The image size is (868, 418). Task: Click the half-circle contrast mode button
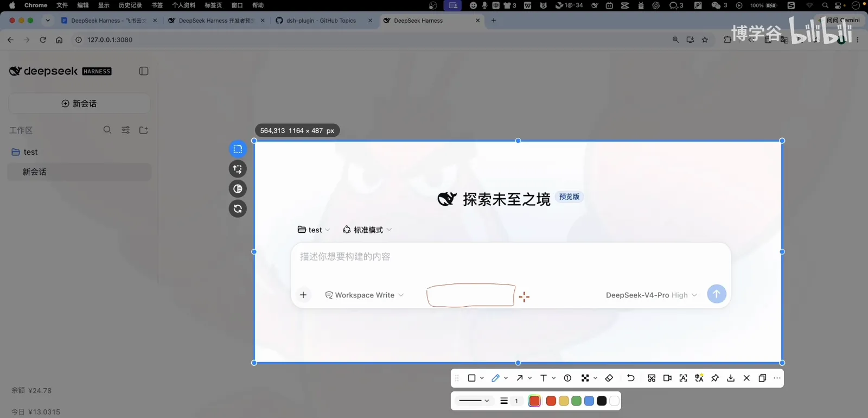(x=238, y=188)
